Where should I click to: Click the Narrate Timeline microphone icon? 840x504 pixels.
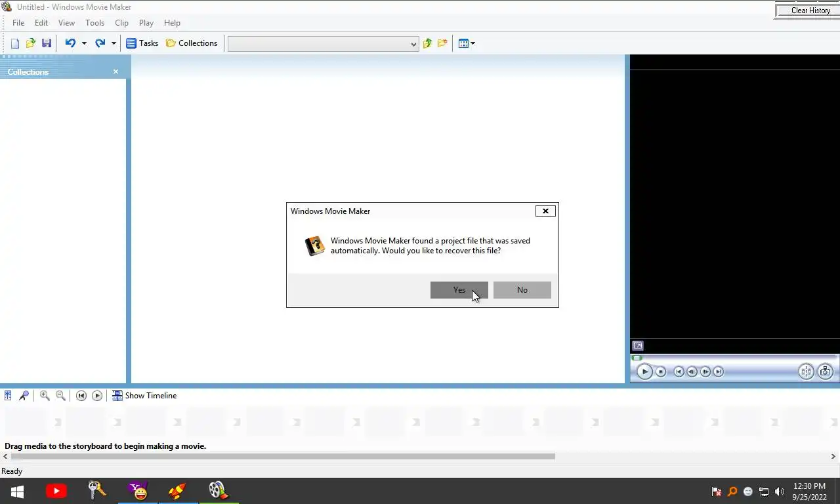pyautogui.click(x=24, y=396)
